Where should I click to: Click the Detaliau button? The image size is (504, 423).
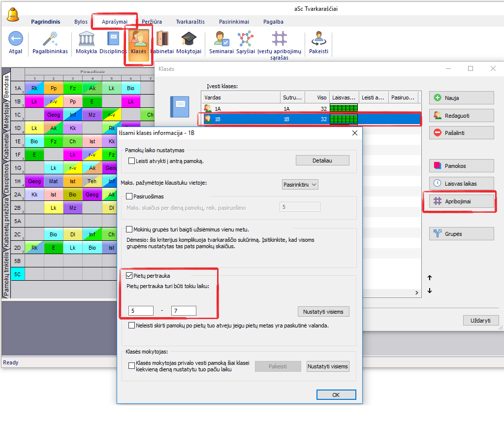click(x=322, y=160)
